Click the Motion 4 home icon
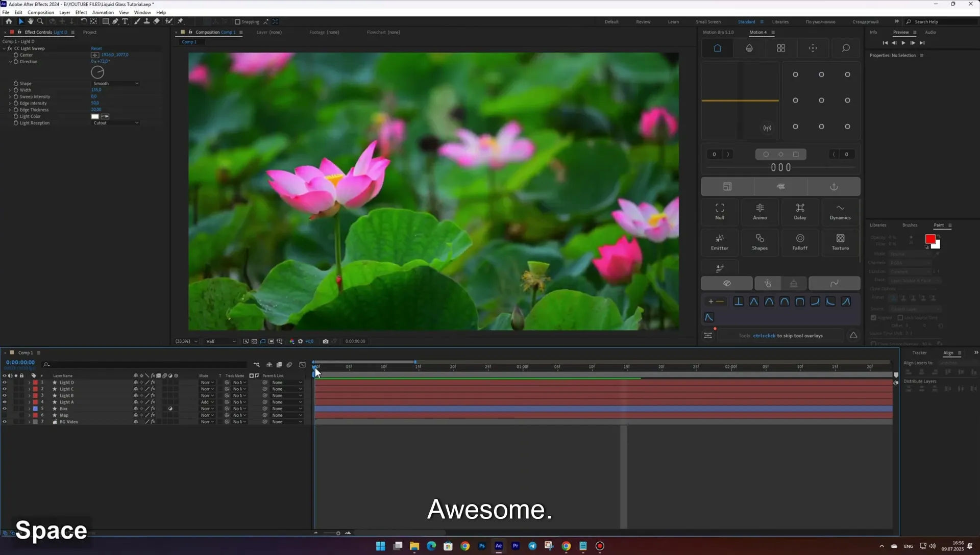Viewport: 980px width, 555px height. tap(717, 48)
